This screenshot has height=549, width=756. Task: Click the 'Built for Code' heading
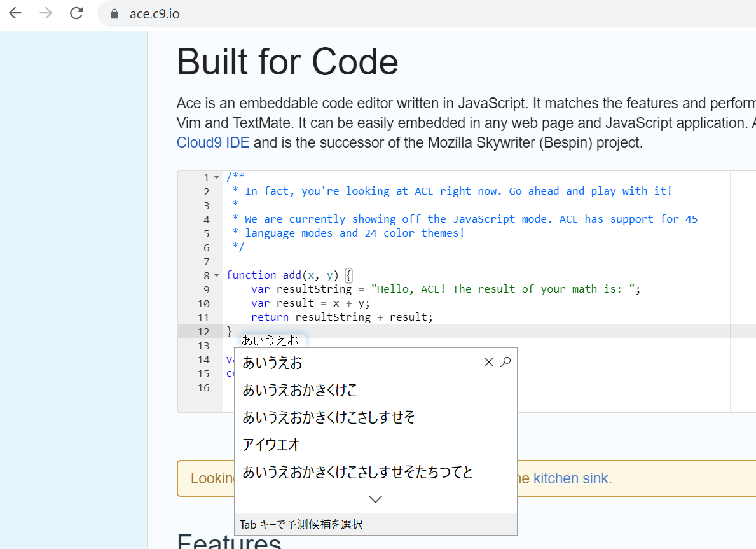(x=287, y=62)
